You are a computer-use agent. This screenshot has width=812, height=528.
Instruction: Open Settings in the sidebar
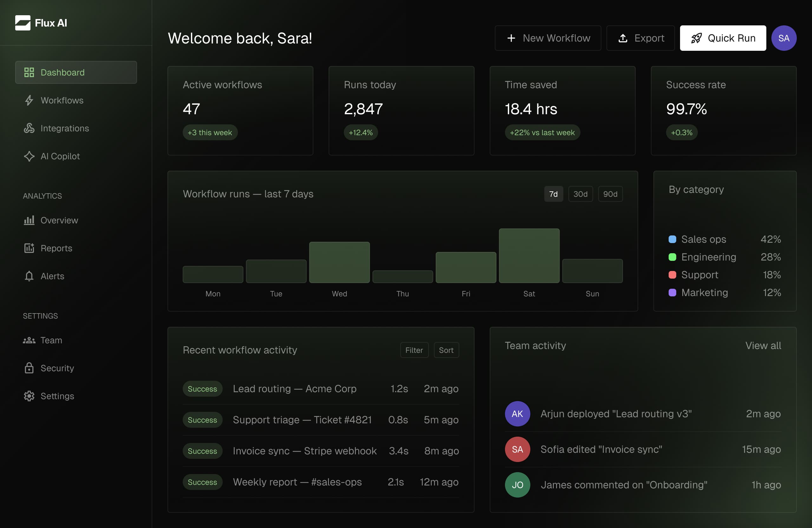tap(76, 396)
